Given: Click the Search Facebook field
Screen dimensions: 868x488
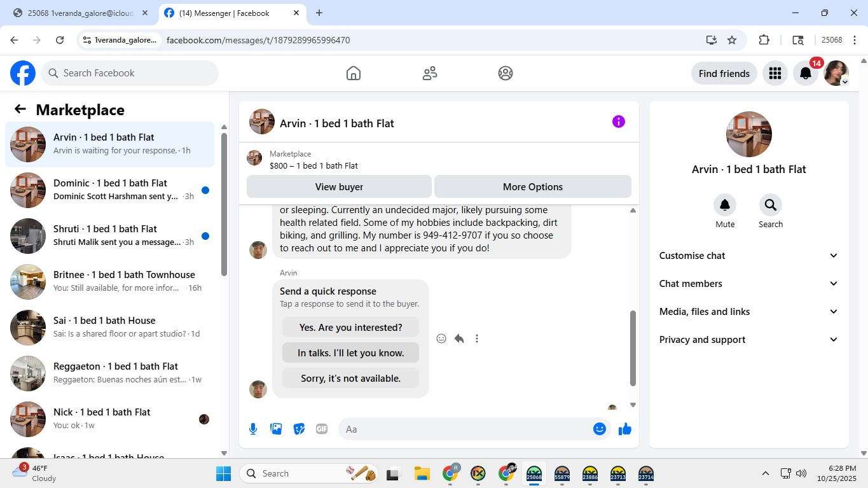Looking at the screenshot, I should pos(130,73).
